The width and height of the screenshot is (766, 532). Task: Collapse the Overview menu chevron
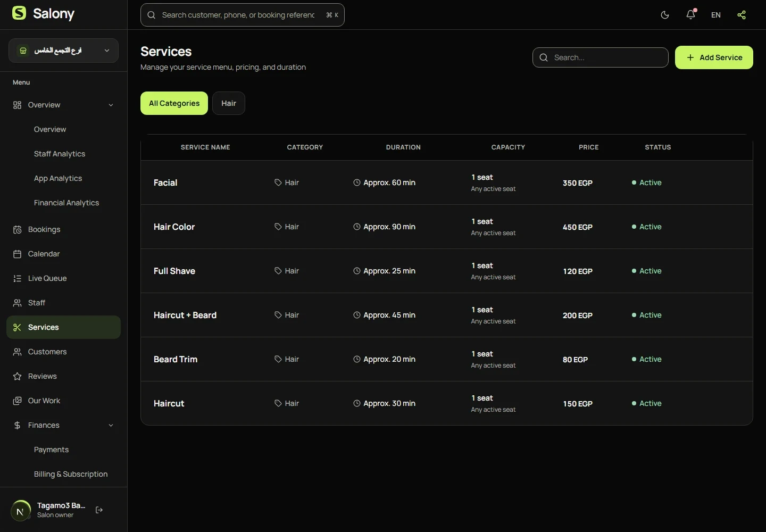[111, 105]
